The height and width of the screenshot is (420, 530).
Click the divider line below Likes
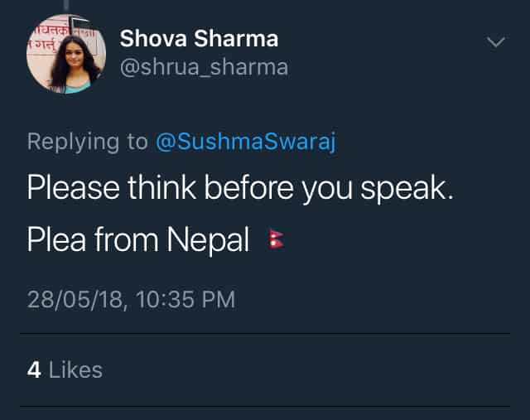[x=265, y=406]
